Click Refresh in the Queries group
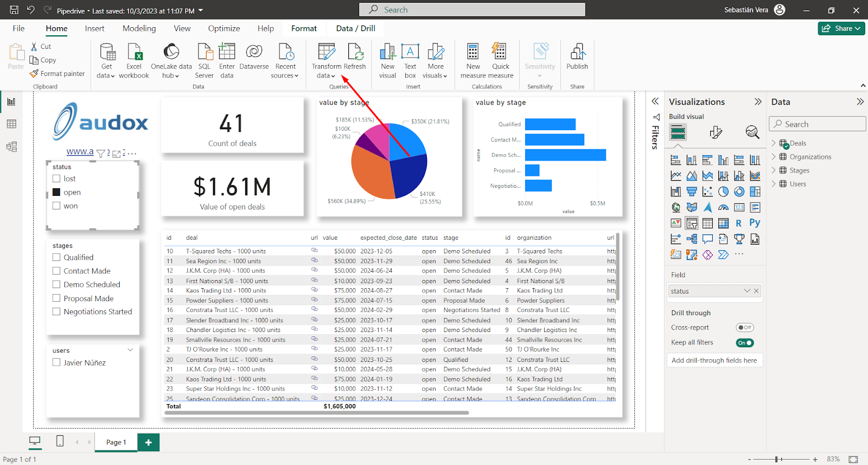The image size is (868, 465). click(355, 56)
